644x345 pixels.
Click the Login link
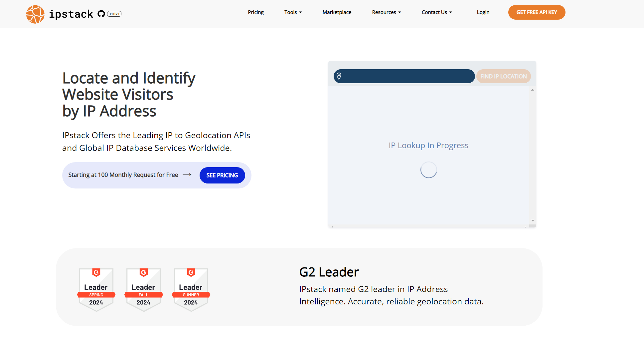[x=483, y=12]
